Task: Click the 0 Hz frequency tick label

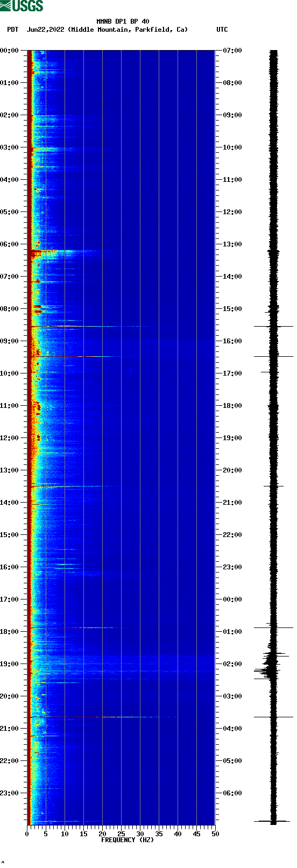Action: tap(27, 834)
